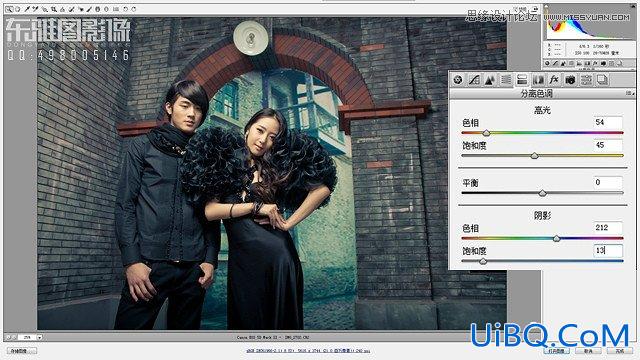Click the shadows hue value field 212

point(608,228)
